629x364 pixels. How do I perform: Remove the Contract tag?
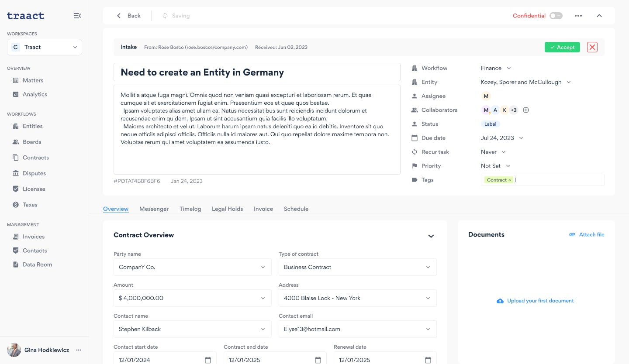tap(510, 179)
